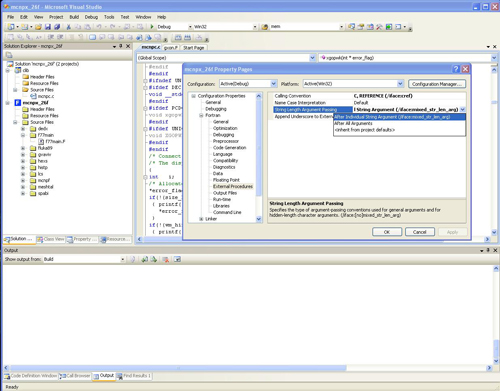
Task: Click the Copy toolbar icon
Action: click(78, 27)
